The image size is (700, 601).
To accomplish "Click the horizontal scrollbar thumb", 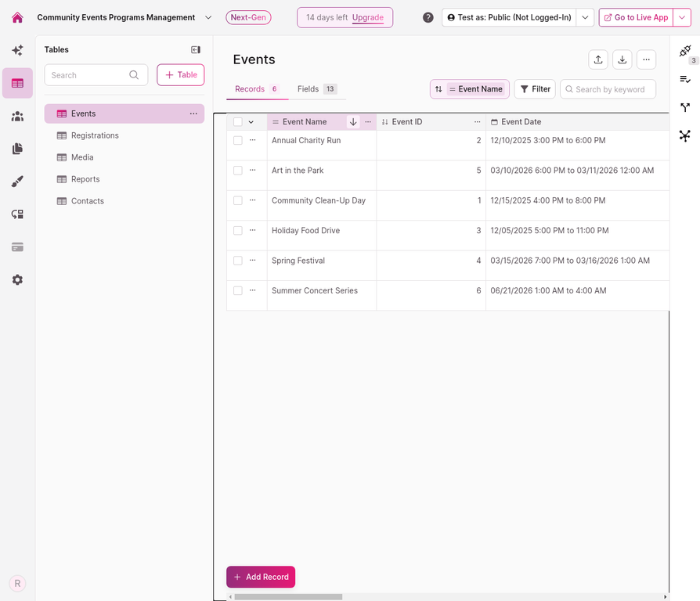I will point(288,596).
